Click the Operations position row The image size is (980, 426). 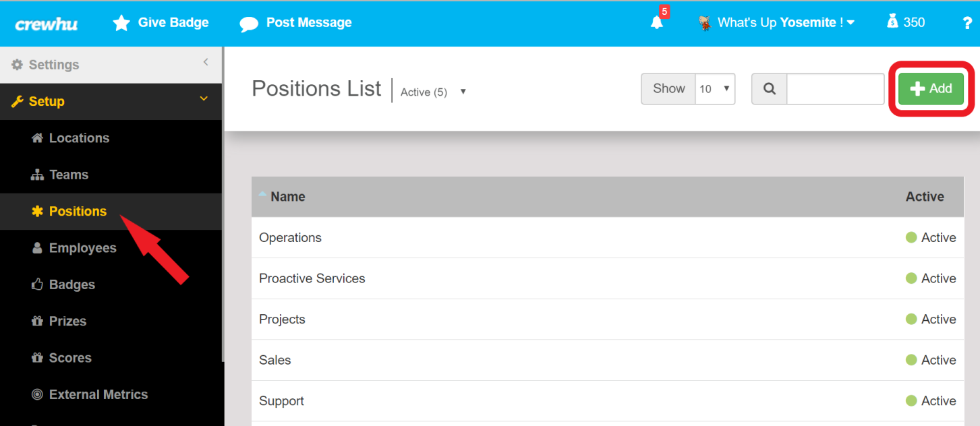tap(608, 237)
